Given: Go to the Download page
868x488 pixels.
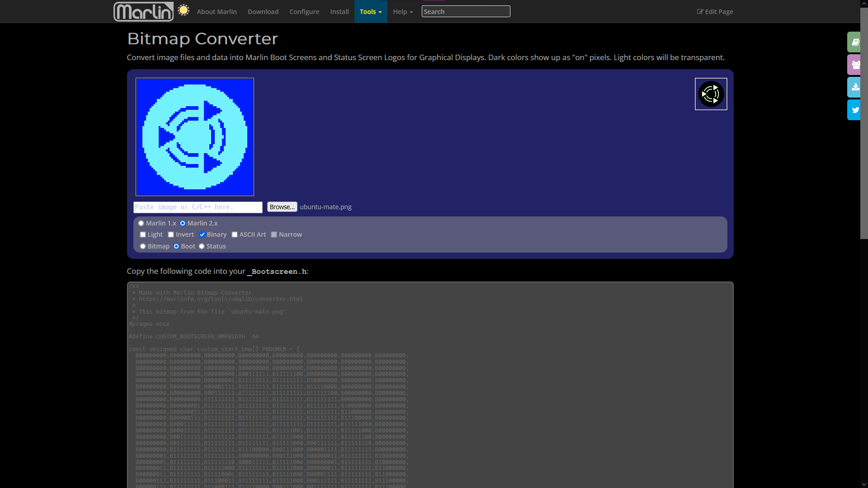Looking at the screenshot, I should coord(263,12).
